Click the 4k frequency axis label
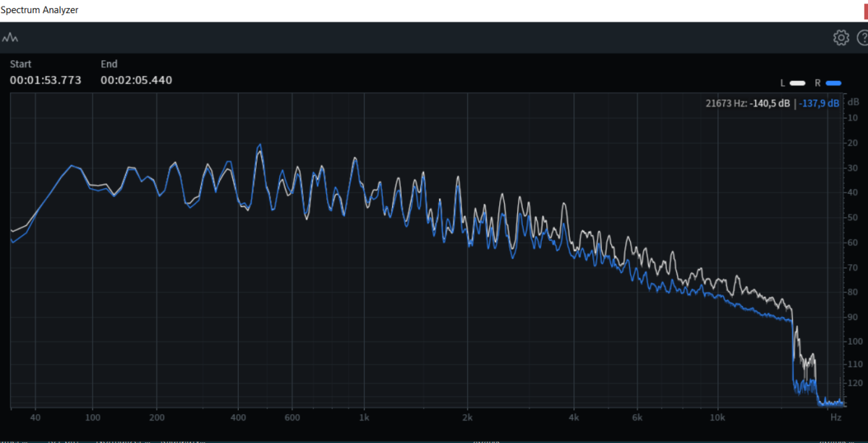 click(574, 418)
